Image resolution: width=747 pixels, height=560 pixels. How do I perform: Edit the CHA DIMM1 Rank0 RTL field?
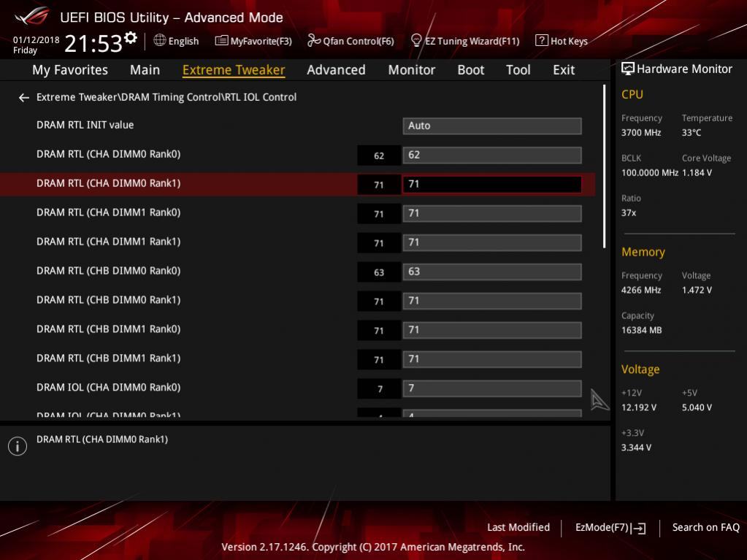point(492,213)
